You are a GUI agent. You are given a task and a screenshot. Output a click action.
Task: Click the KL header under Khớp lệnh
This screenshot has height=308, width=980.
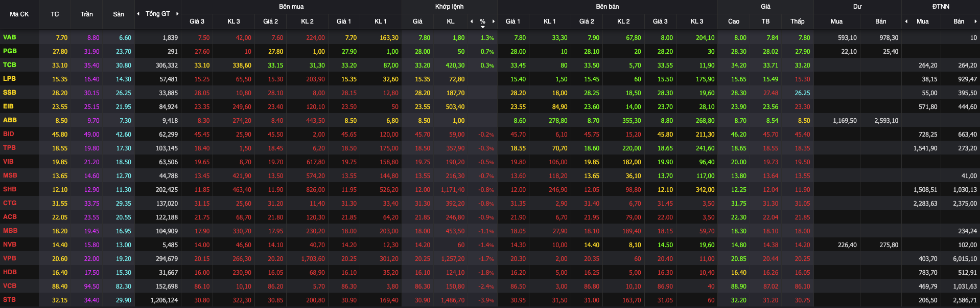[451, 21]
